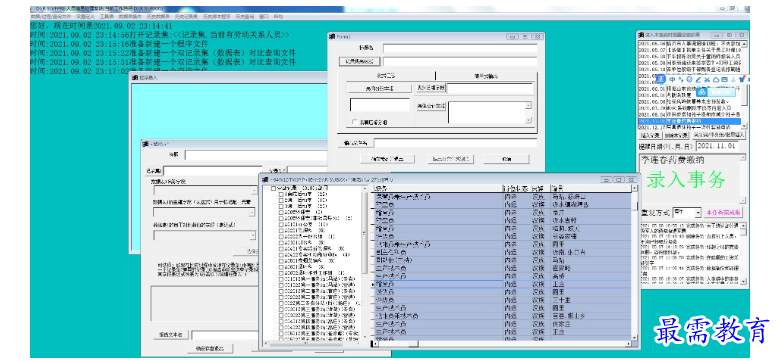This screenshot has height=362, width=778.
Task: Click the up arrow of the 李连春约费缴纳 text area scrollbar
Action: [x=742, y=158]
